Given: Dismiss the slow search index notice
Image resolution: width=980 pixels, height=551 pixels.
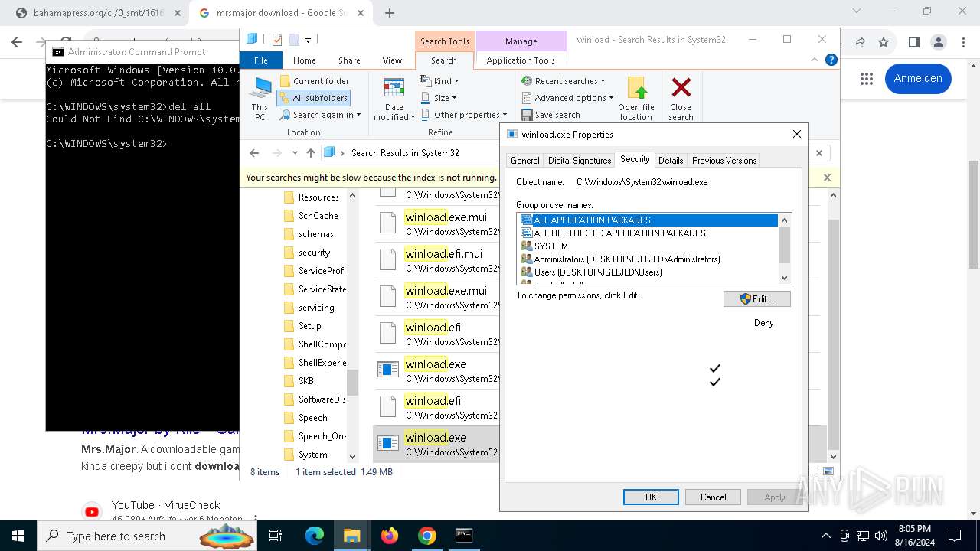Looking at the screenshot, I should [x=827, y=178].
